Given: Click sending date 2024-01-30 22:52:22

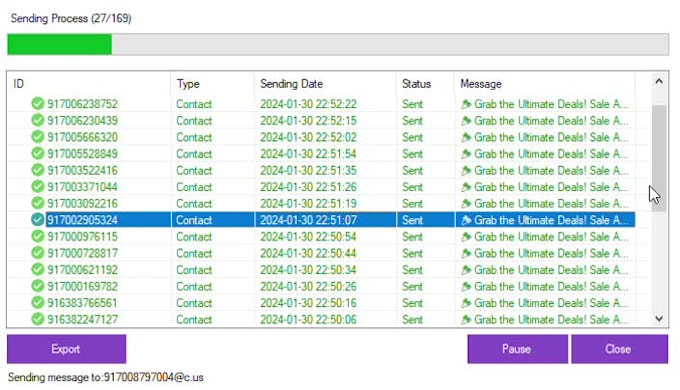Looking at the screenshot, I should tap(308, 104).
